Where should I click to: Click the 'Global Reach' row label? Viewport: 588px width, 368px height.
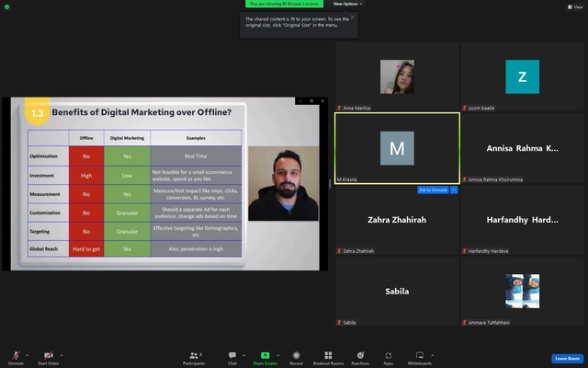(43, 248)
